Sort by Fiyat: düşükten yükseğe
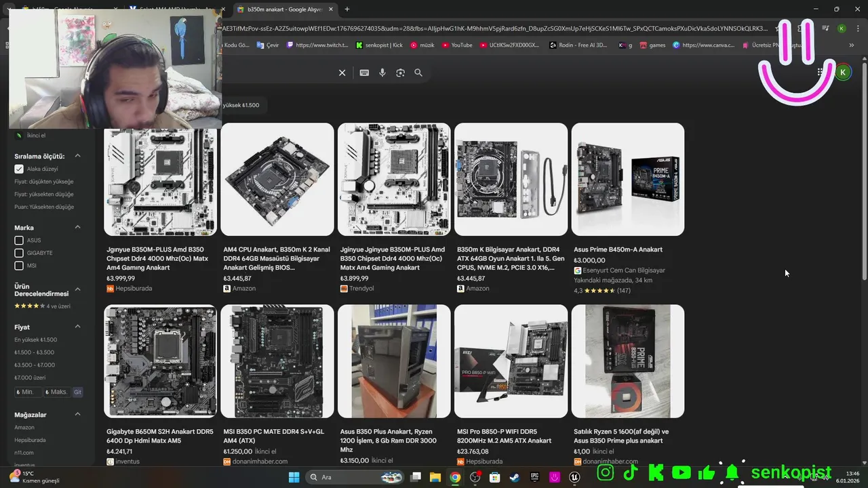Viewport: 868px width, 488px height. tap(44, 182)
